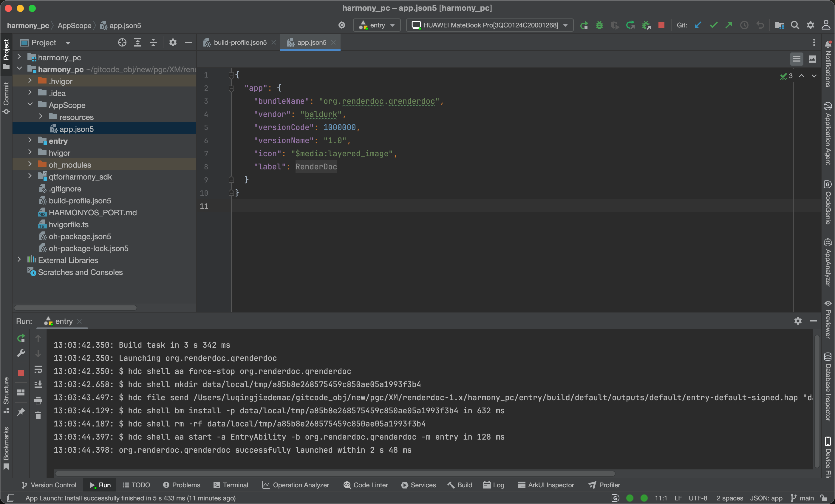The height and width of the screenshot is (504, 835).
Task: Click the green Run entry button
Action: pyautogui.click(x=584, y=25)
